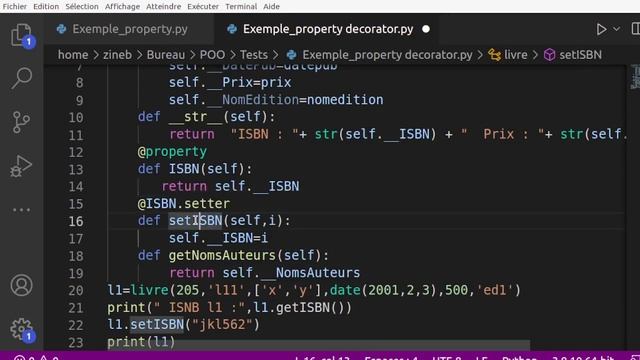
Task: Open 'livre' class breadcrumb dropdown
Action: pos(516,55)
